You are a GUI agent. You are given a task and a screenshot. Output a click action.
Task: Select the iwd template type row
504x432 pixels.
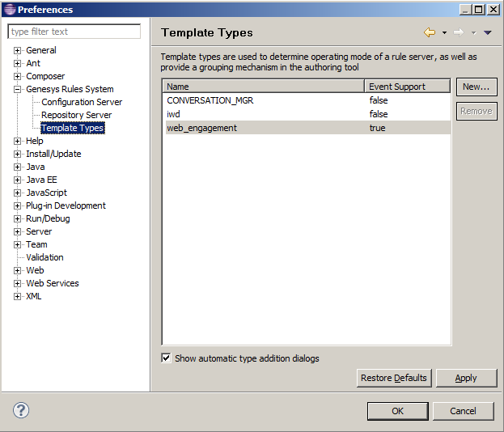click(308, 114)
